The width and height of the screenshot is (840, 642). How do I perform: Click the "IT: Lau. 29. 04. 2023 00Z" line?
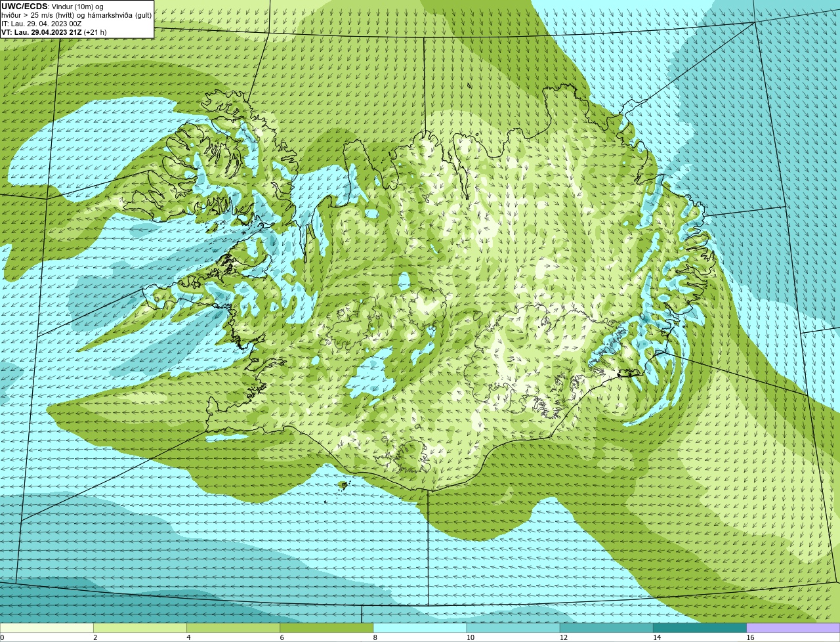[x=41, y=23]
